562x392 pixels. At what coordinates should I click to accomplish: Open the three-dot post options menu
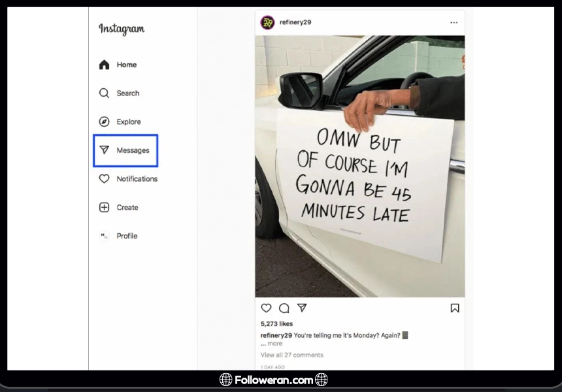[454, 22]
